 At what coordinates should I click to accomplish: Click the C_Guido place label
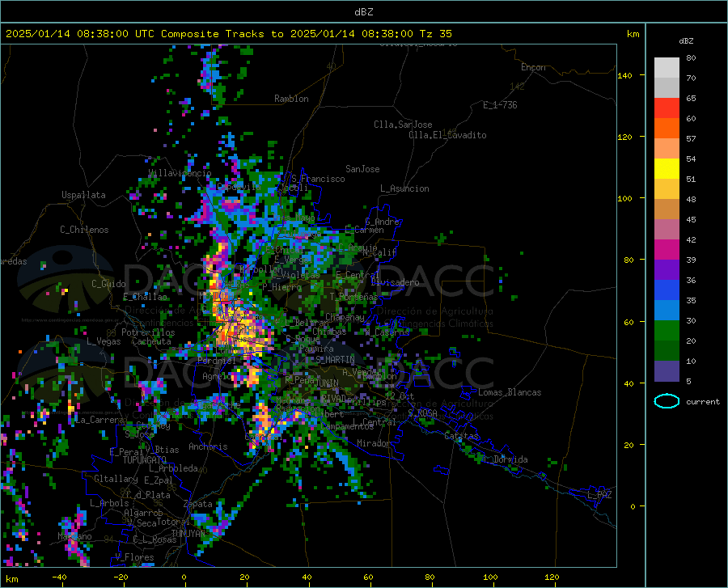[x=108, y=284]
